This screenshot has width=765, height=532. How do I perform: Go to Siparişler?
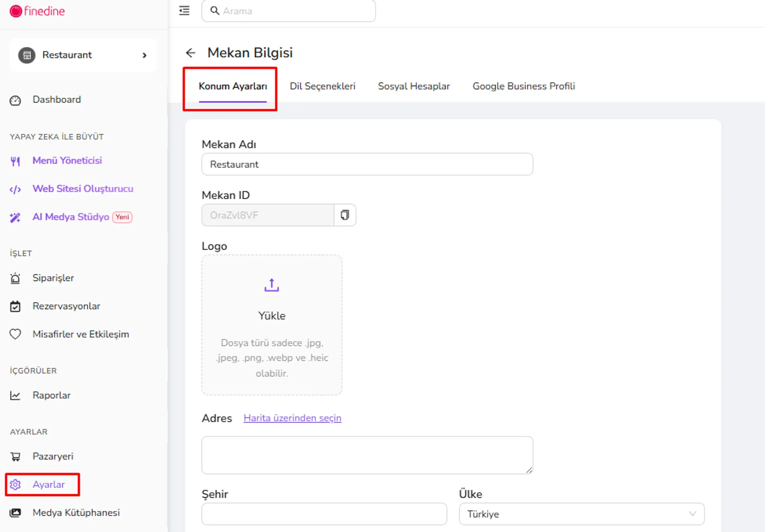(x=53, y=278)
